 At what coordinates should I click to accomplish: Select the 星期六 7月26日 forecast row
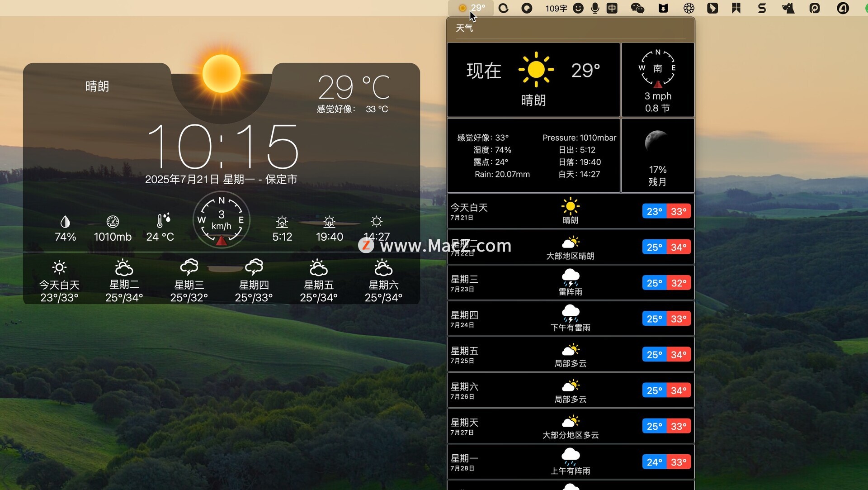point(571,390)
